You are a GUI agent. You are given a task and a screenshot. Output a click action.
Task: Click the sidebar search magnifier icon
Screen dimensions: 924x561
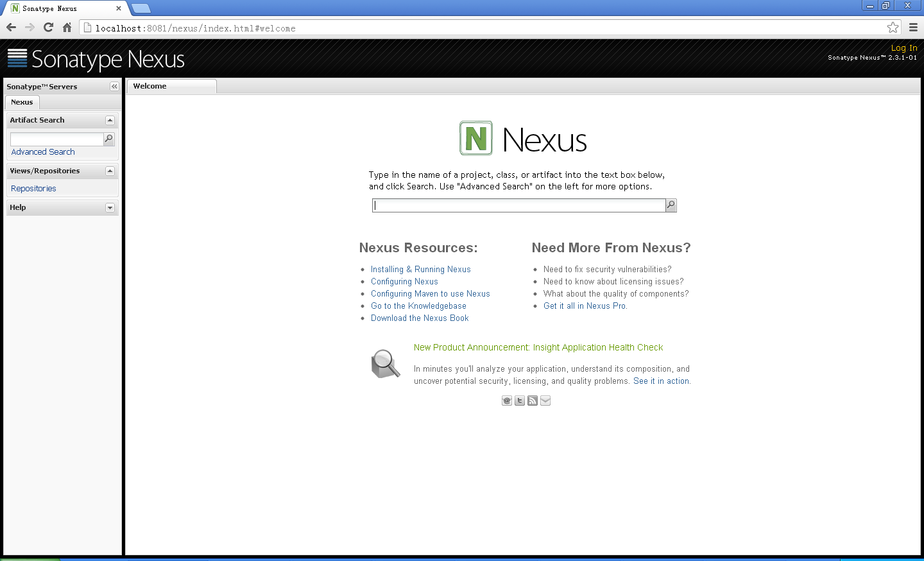pyautogui.click(x=109, y=139)
